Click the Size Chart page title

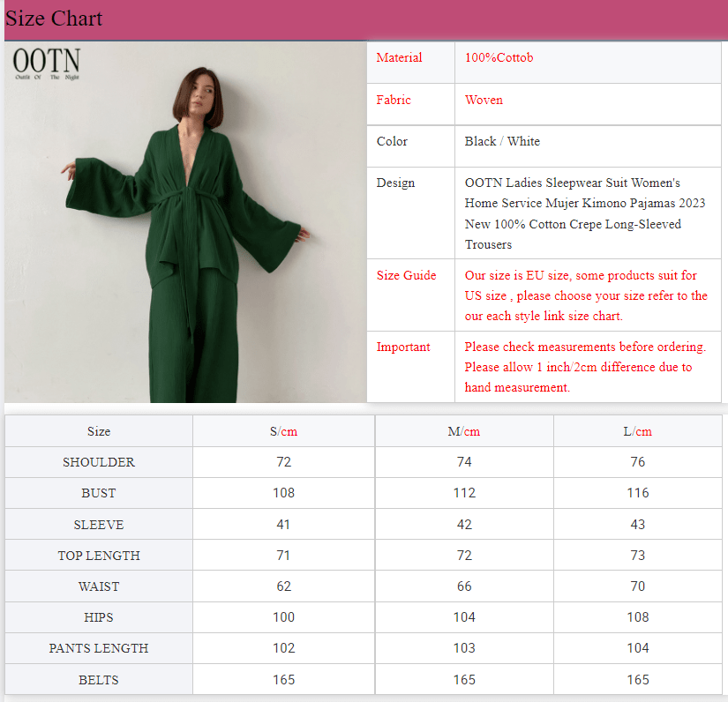click(54, 18)
